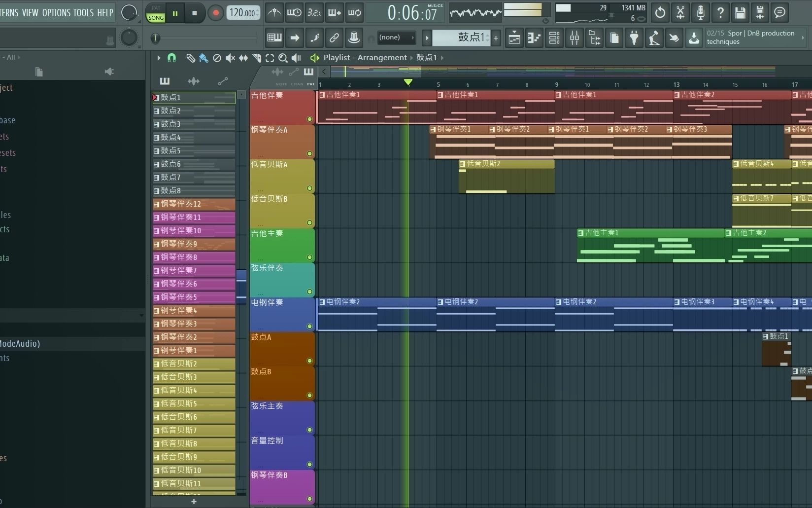Select pattern 钢琴伴奏12 in the picker

click(194, 204)
